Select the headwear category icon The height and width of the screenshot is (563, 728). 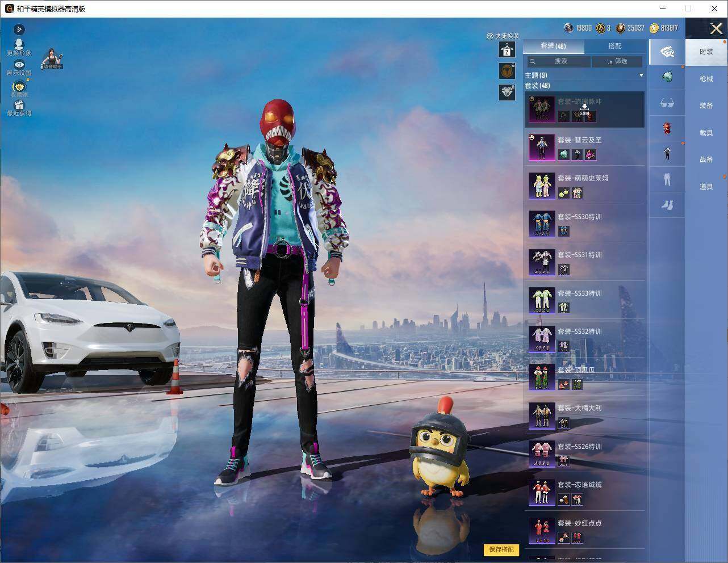click(667, 77)
